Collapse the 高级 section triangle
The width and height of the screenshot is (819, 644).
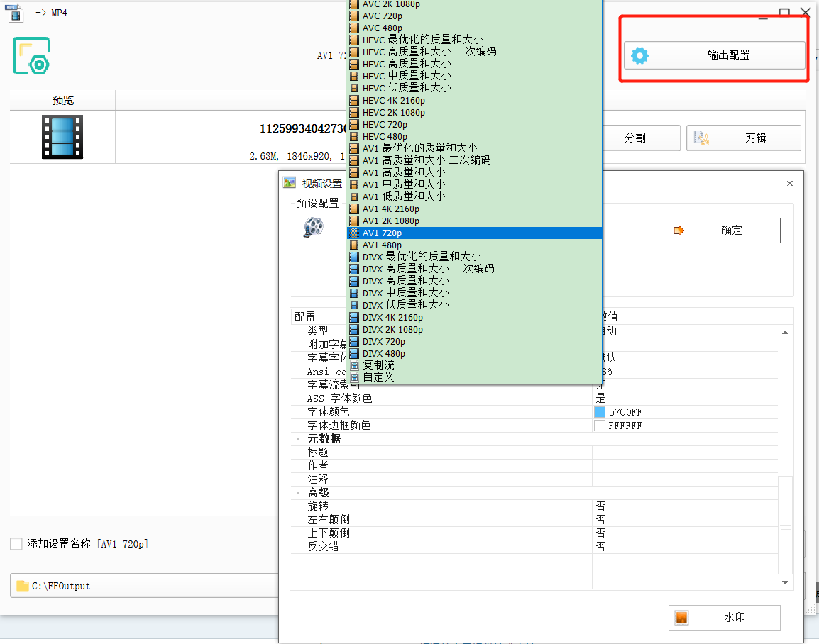pyautogui.click(x=298, y=493)
